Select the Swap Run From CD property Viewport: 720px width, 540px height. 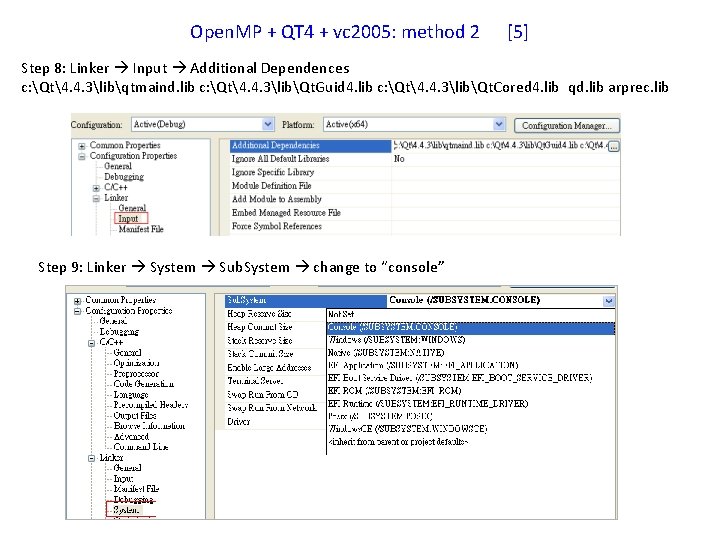click(275, 395)
